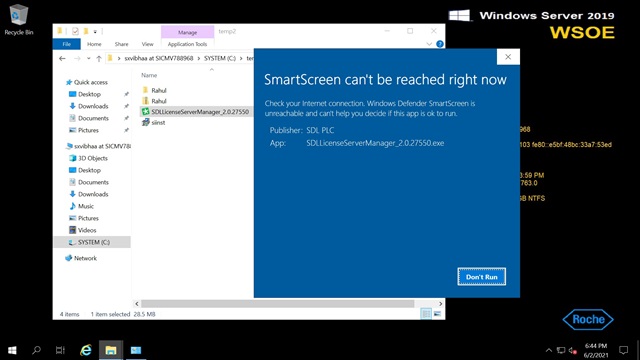640x360 pixels.
Task: Click the Name column header
Action: [149, 75]
